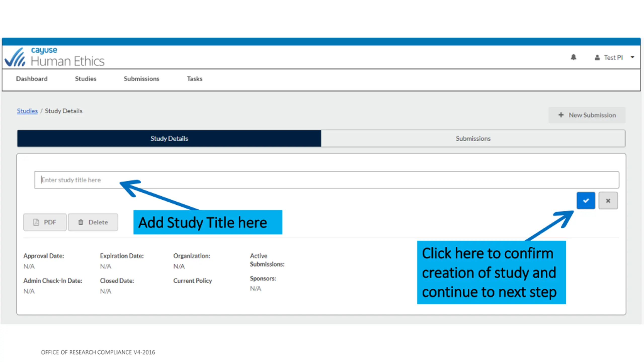Click the Current Policy label

tap(192, 281)
